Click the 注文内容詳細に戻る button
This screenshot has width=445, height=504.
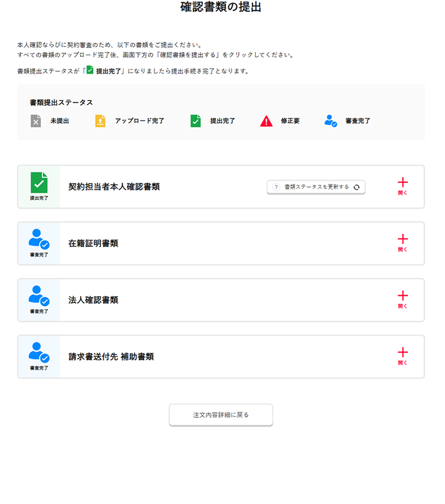pos(221,415)
